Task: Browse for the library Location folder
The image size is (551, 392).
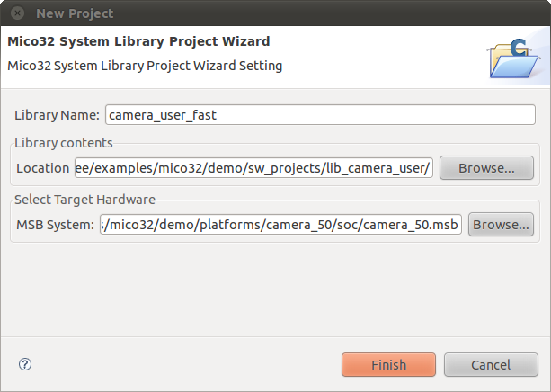Action: point(486,168)
